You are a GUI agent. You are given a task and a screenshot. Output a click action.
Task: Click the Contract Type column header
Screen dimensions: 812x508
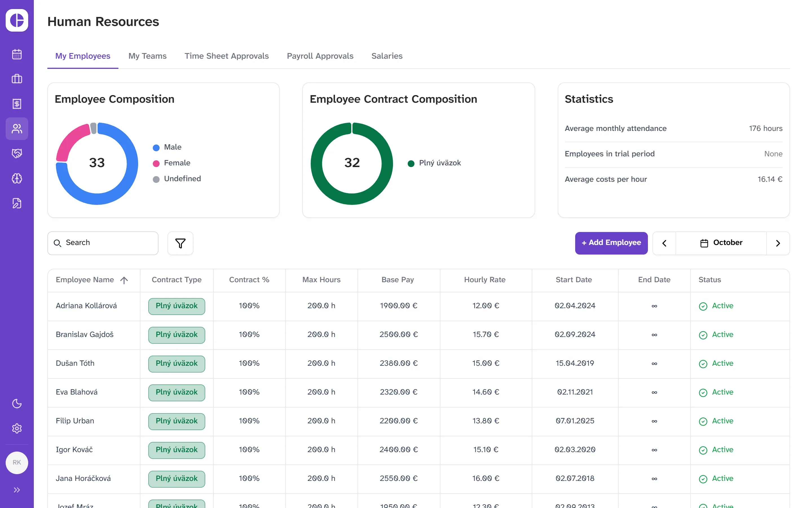[176, 280]
